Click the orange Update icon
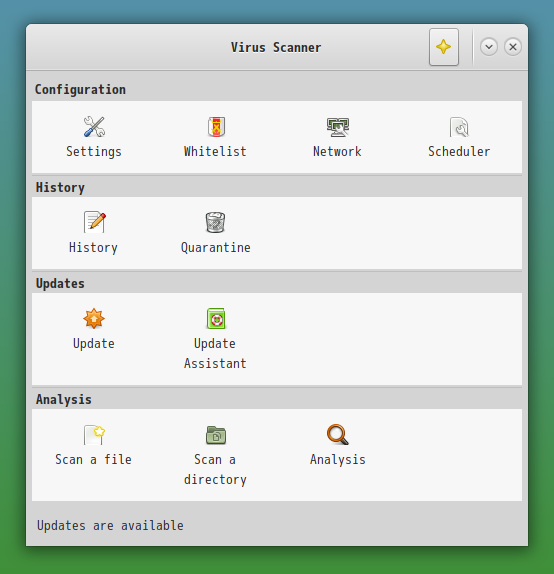Viewport: 554px width, 574px height. click(94, 318)
